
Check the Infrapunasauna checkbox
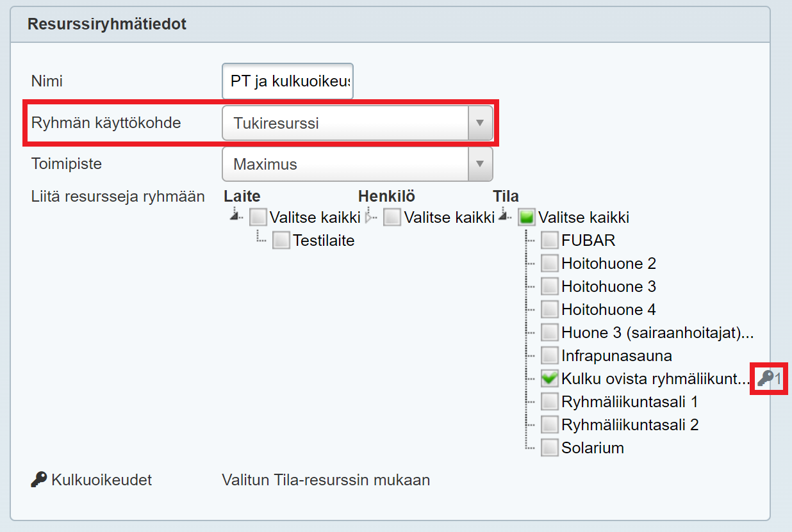pyautogui.click(x=549, y=356)
